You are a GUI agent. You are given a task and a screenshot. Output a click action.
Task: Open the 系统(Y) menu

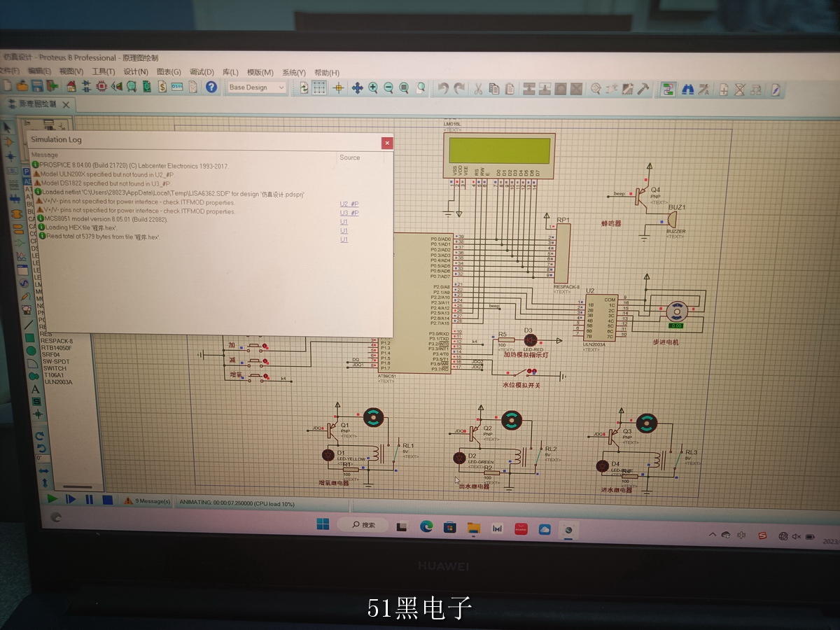[x=293, y=72]
